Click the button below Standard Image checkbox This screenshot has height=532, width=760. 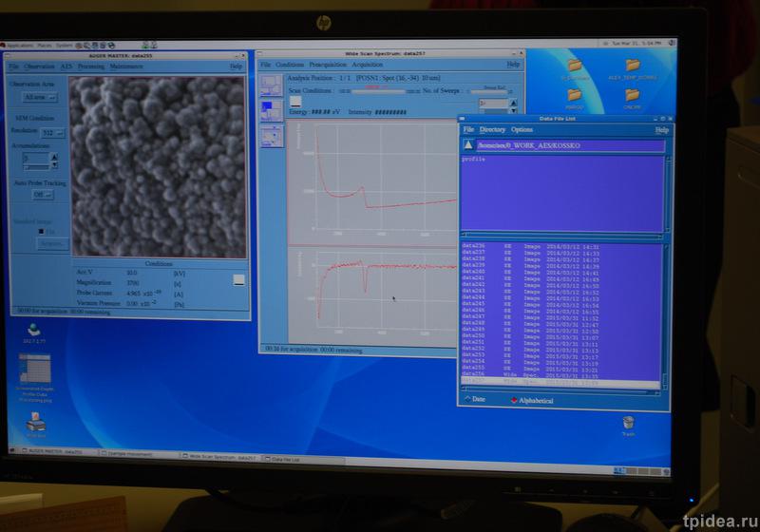(53, 244)
